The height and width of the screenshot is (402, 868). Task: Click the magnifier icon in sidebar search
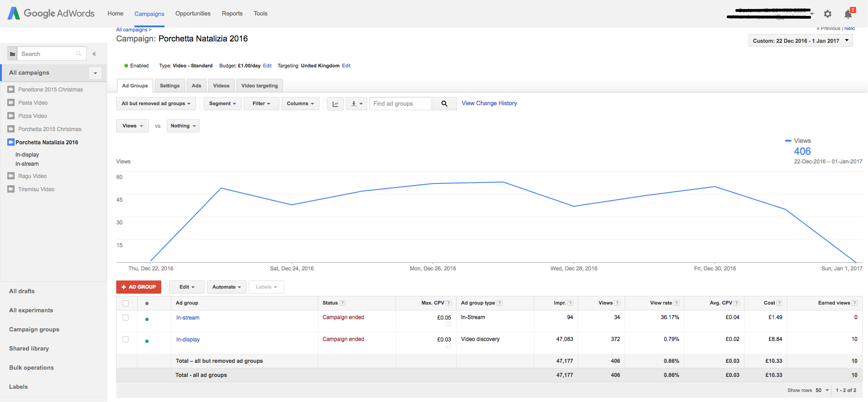click(x=78, y=54)
